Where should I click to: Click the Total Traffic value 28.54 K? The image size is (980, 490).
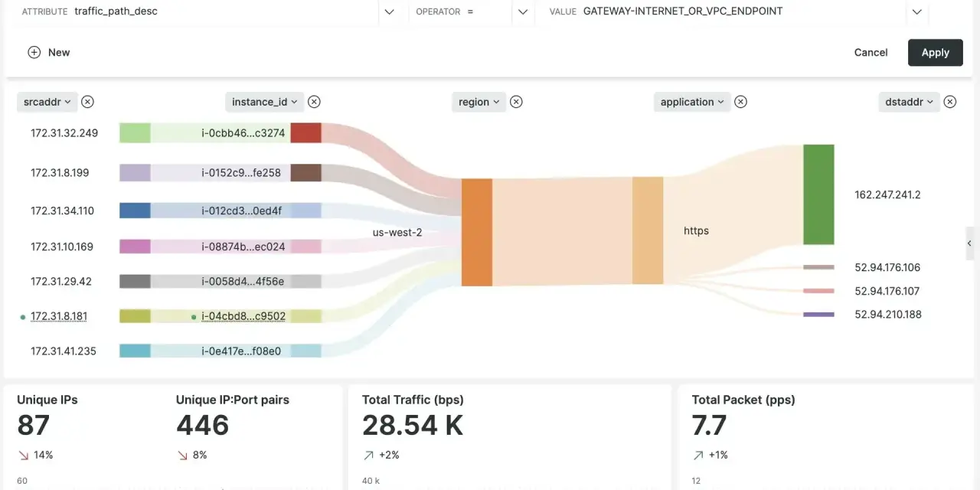[x=413, y=425]
